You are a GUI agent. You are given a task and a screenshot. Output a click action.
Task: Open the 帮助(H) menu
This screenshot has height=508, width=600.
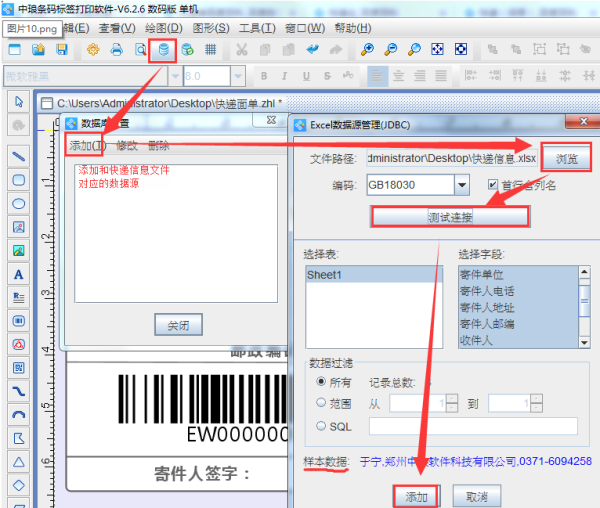(x=353, y=28)
